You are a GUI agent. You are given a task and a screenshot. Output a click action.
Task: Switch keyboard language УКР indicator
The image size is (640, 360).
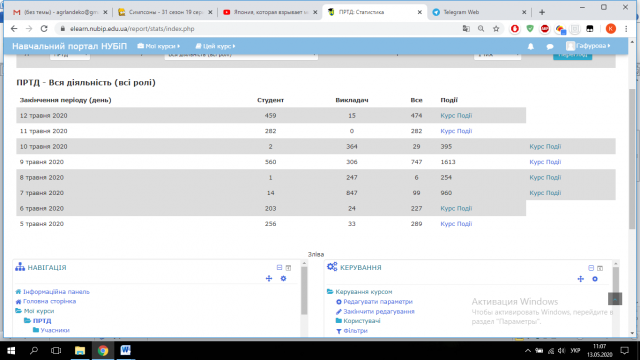[x=575, y=351]
